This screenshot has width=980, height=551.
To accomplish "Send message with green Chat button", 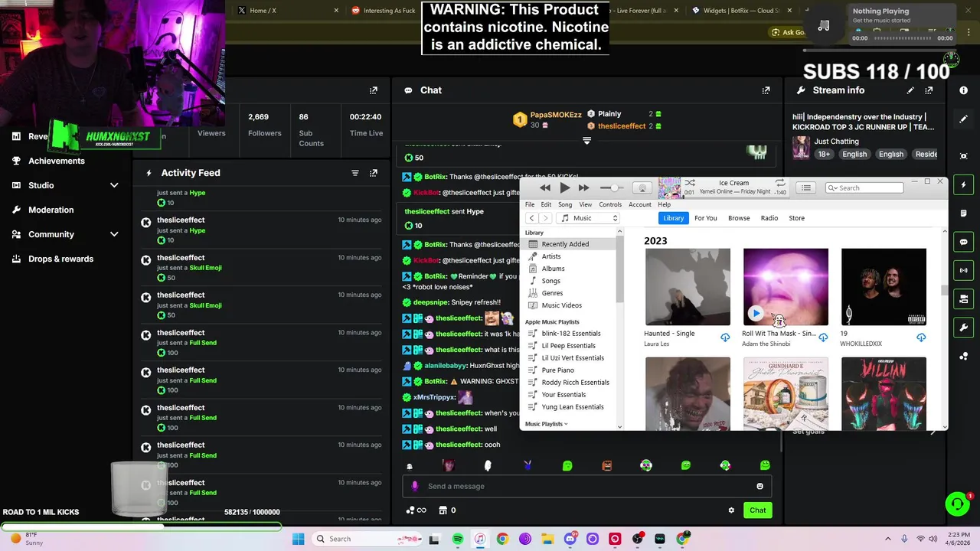I will click(757, 510).
